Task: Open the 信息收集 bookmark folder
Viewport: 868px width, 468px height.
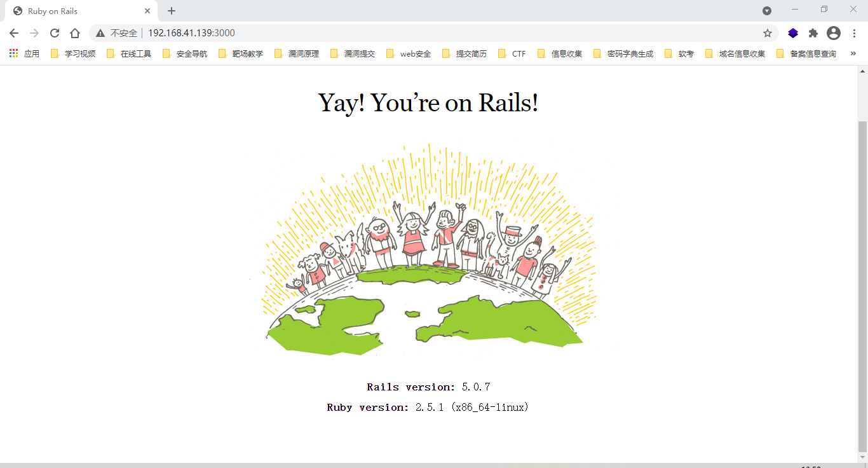Action: click(560, 53)
